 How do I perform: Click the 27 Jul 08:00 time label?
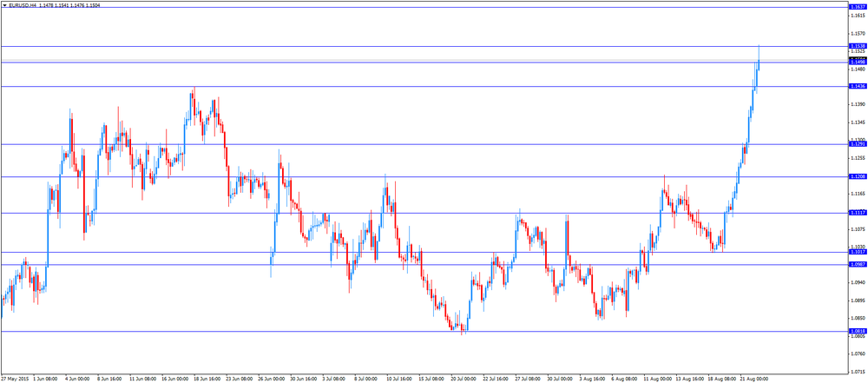tap(527, 380)
